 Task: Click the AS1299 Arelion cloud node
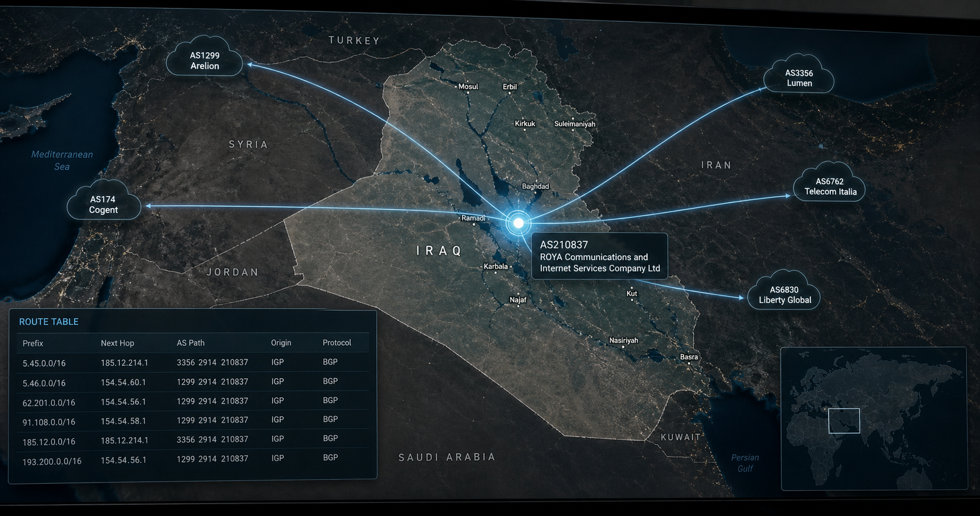click(205, 57)
